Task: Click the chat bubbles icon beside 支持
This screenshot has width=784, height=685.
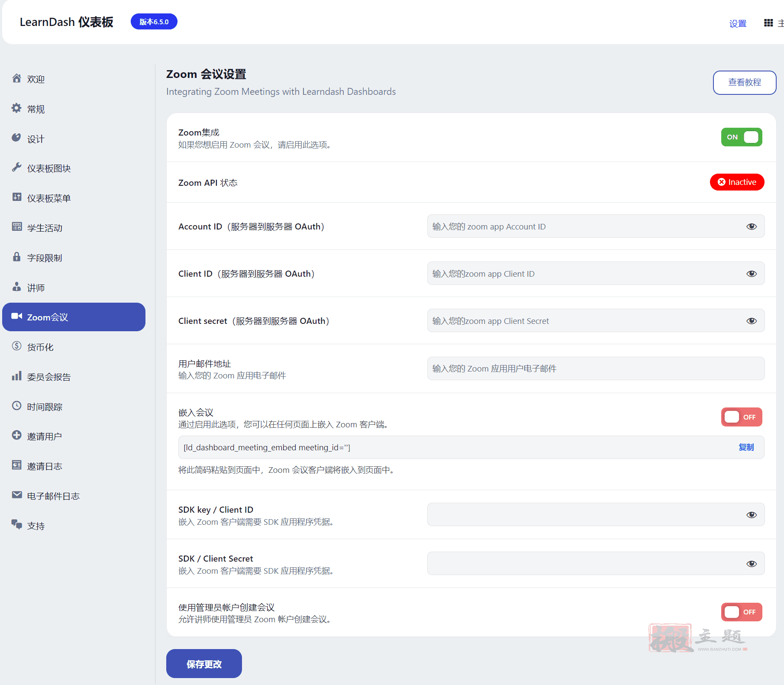Action: pos(16,524)
